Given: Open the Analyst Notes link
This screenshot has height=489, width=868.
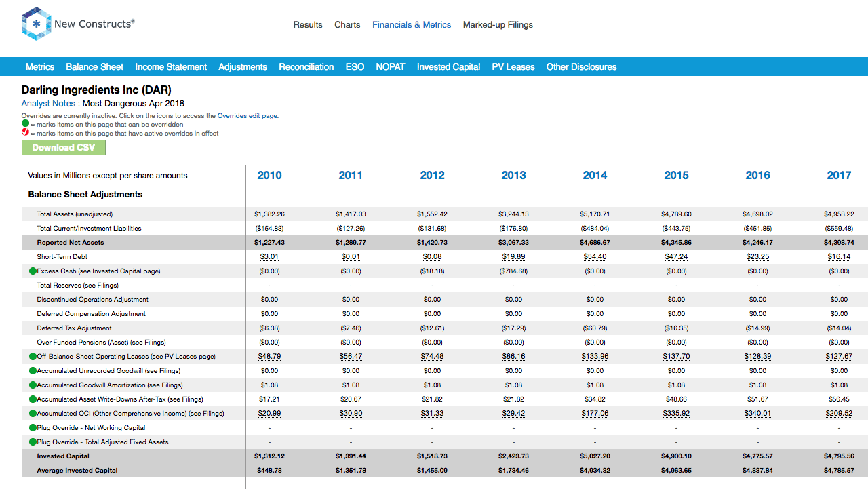Looking at the screenshot, I should coord(48,104).
